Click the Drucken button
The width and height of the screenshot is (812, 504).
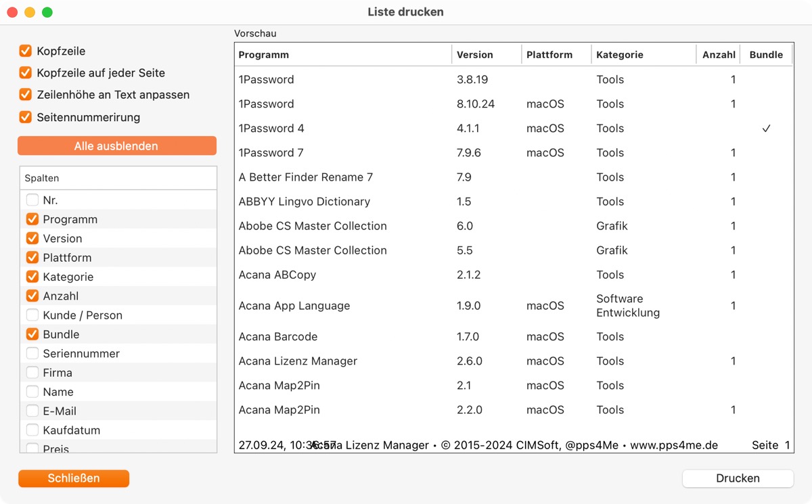(x=738, y=478)
